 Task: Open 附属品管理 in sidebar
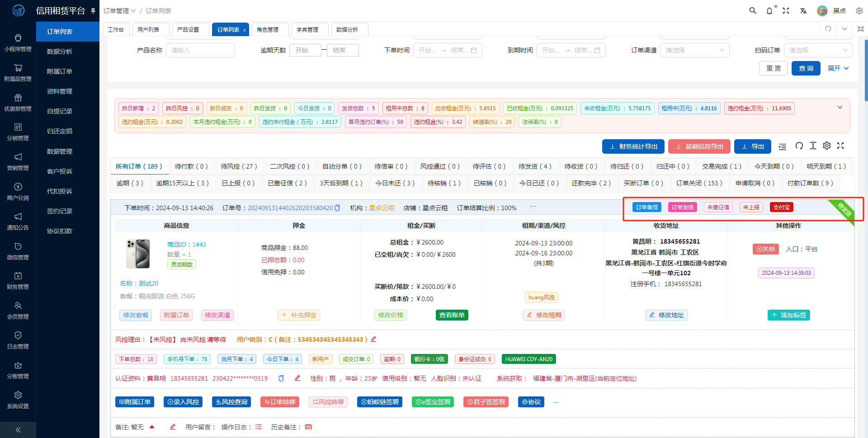tap(18, 73)
